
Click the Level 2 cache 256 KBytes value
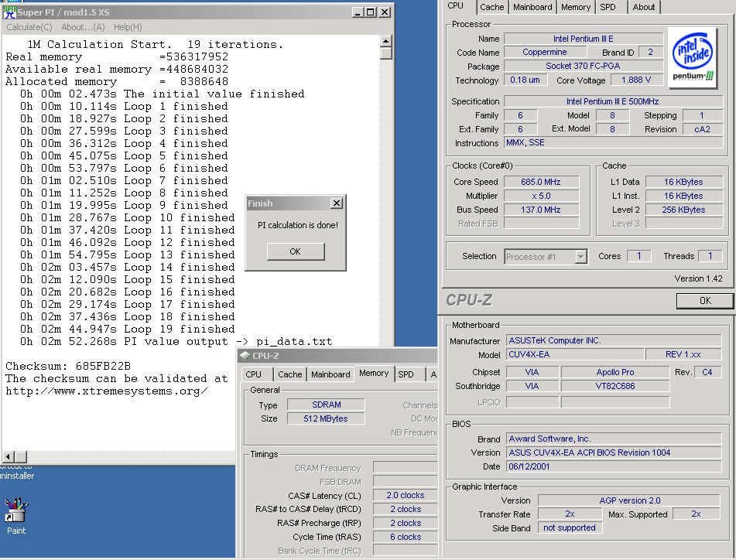pos(683,210)
